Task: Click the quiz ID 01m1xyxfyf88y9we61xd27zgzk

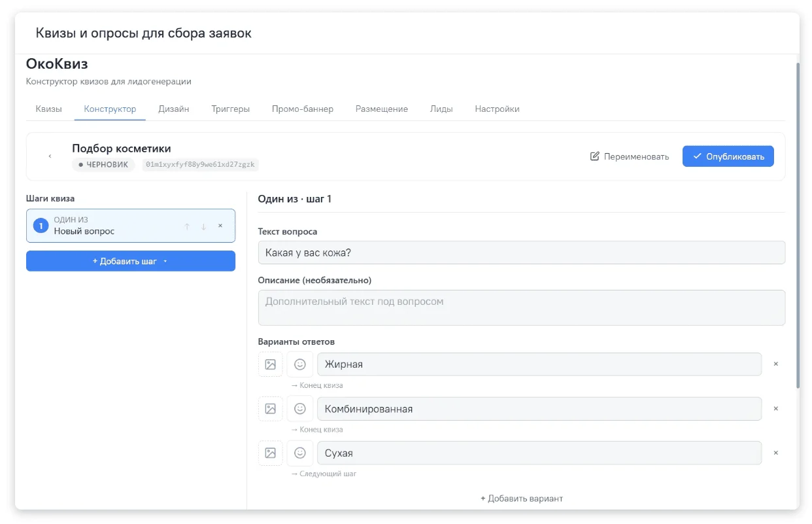Action: tap(200, 165)
